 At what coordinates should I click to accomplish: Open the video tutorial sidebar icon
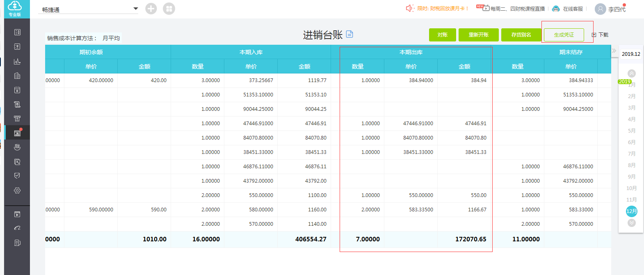(x=17, y=214)
